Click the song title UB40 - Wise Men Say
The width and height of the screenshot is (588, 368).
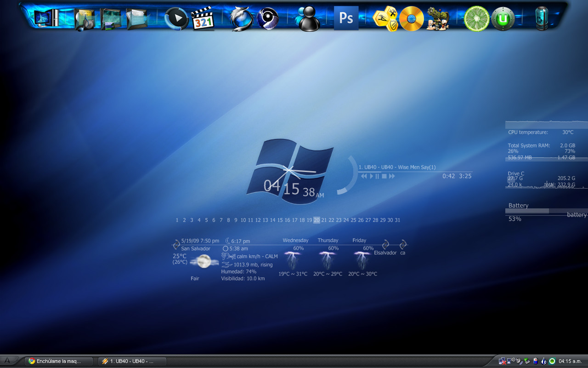pos(397,167)
